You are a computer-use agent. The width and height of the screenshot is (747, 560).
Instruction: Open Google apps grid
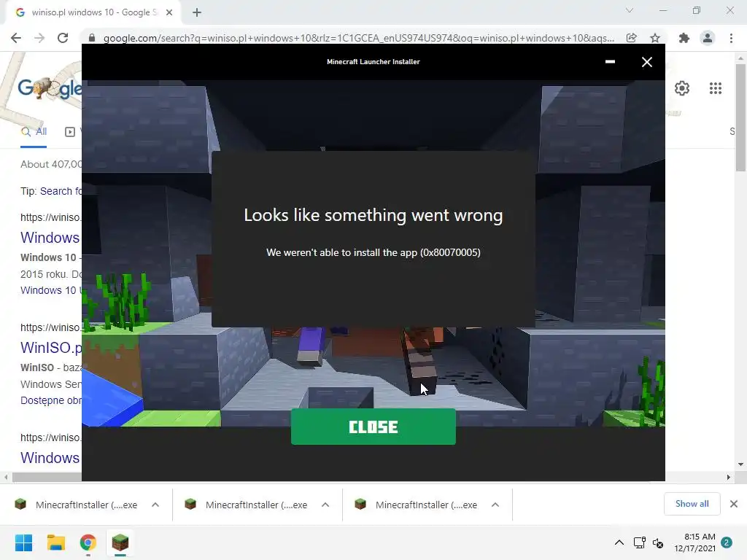pyautogui.click(x=716, y=88)
